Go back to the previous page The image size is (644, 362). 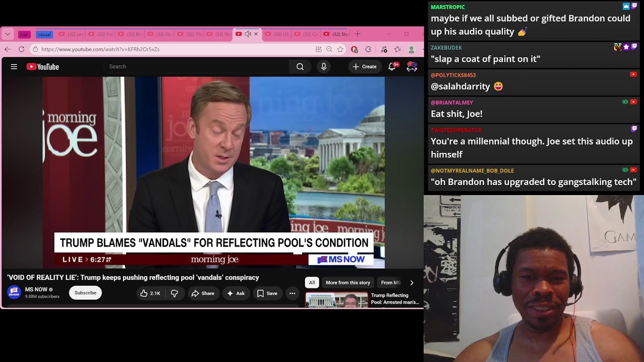[8, 49]
